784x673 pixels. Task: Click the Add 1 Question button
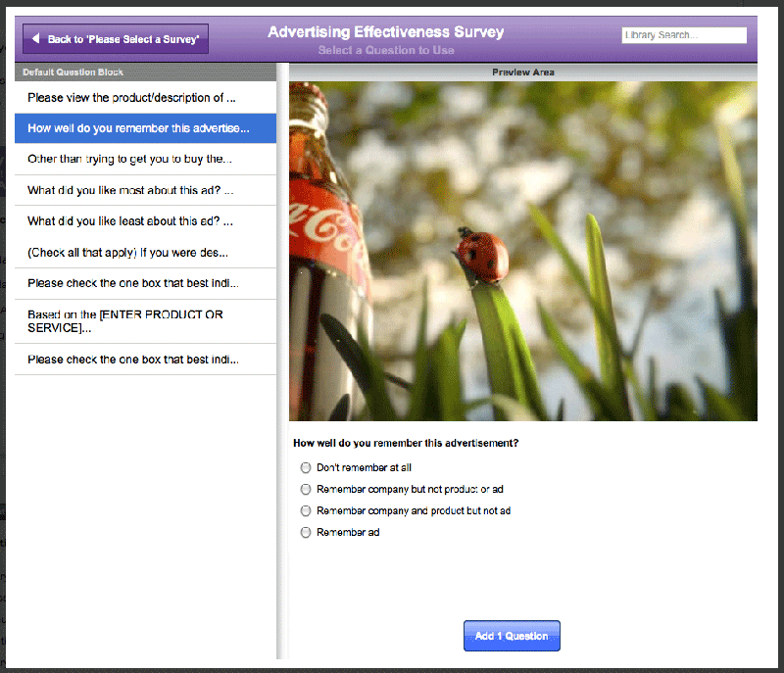pyautogui.click(x=512, y=636)
